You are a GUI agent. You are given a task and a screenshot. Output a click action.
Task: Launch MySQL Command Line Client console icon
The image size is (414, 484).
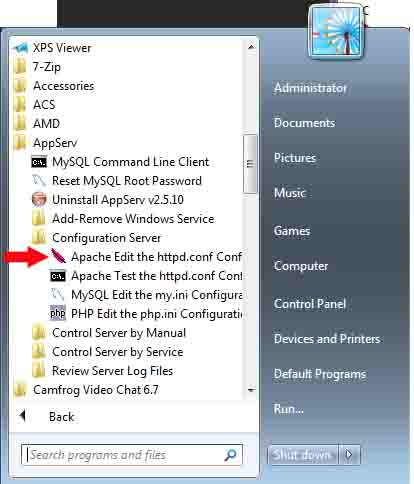click(x=39, y=162)
